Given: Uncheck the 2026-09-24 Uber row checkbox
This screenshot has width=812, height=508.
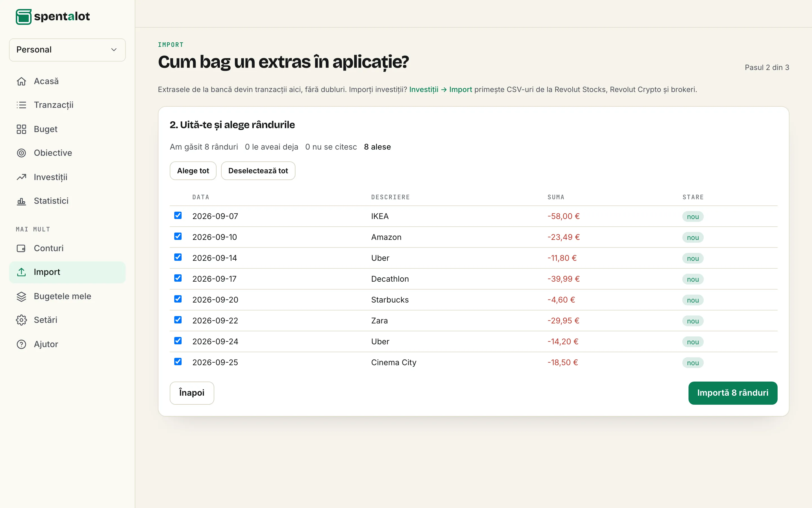Looking at the screenshot, I should [178, 341].
